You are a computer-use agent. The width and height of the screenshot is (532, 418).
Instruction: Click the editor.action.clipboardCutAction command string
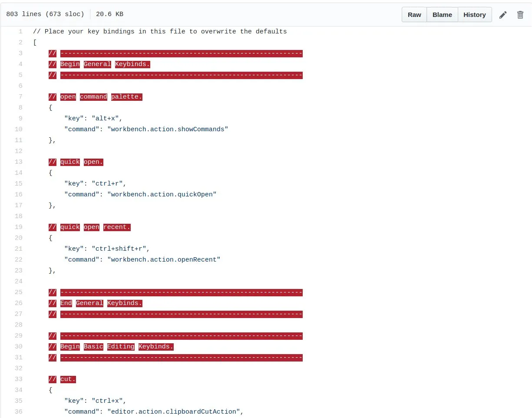(174, 411)
